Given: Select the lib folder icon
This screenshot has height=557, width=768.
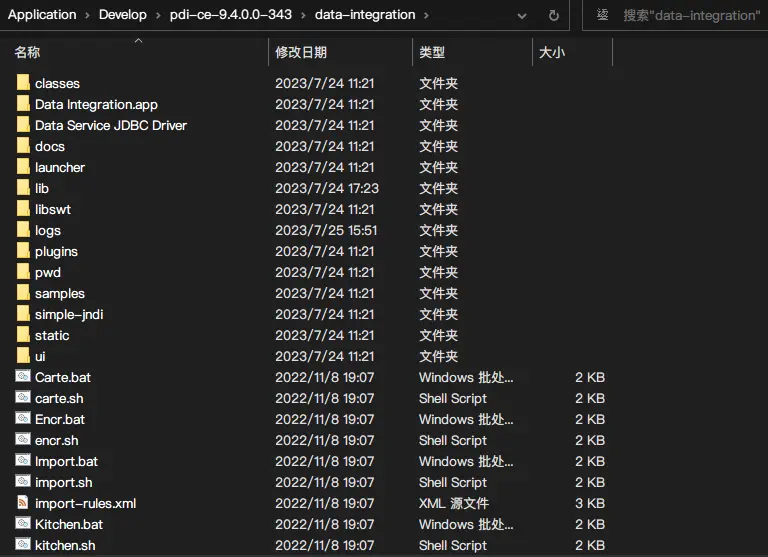Looking at the screenshot, I should pos(23,188).
